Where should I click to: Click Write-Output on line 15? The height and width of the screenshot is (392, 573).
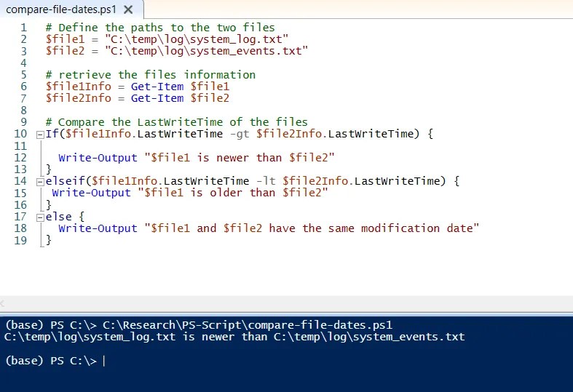(91, 193)
